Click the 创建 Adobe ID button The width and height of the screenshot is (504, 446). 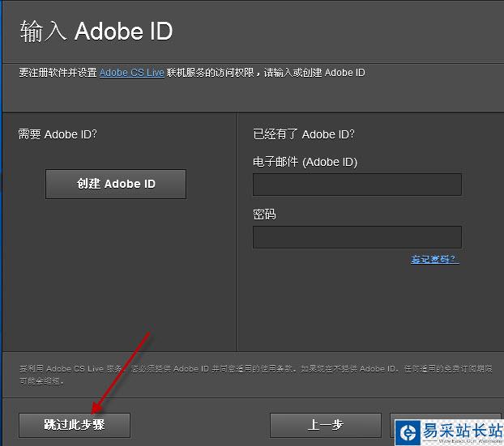[x=116, y=184]
